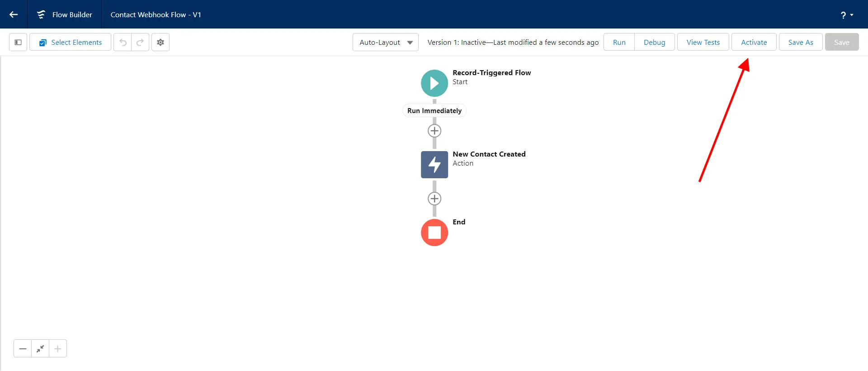Zoom out the canvas
This screenshot has width=868, height=371.
click(23, 348)
